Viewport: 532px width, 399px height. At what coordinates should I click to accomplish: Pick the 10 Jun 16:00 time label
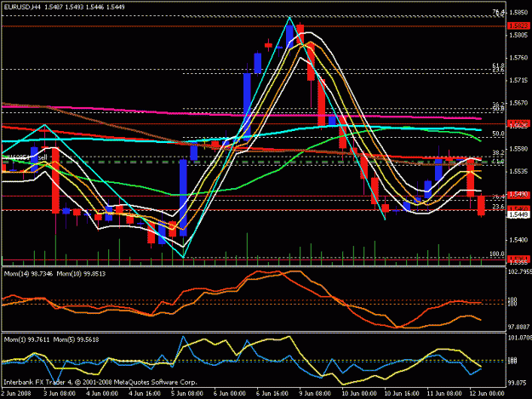402,394
